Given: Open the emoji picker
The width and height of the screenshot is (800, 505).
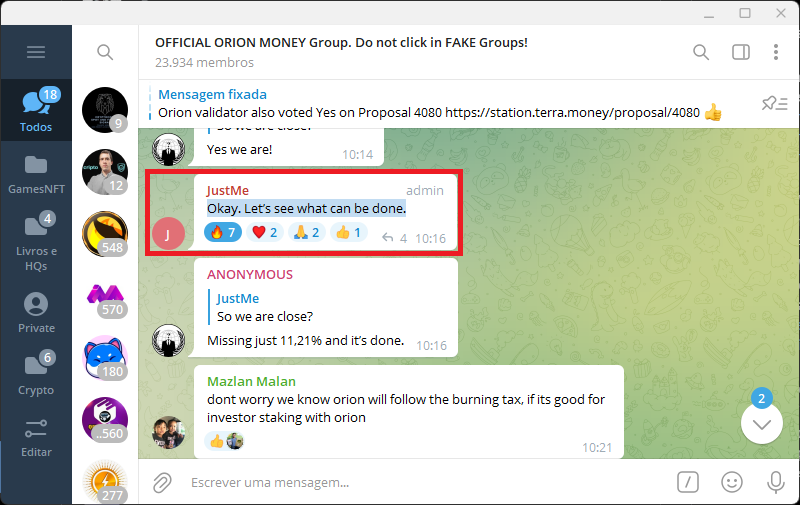Looking at the screenshot, I should [732, 482].
